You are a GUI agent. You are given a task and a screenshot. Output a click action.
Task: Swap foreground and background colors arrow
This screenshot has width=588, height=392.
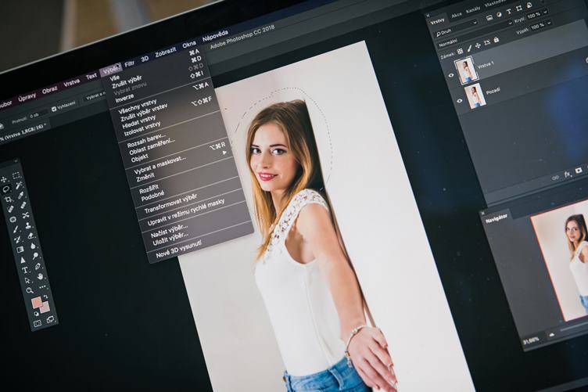[x=46, y=297]
